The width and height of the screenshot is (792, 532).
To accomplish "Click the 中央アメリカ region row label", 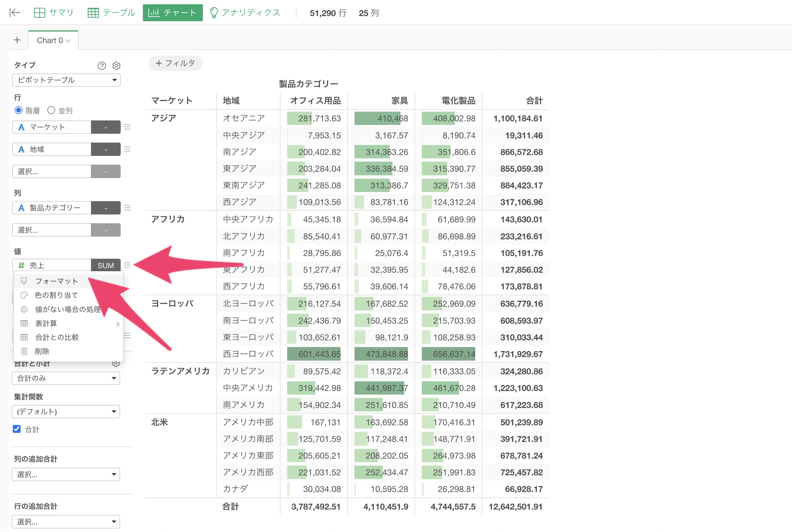I will coord(248,388).
